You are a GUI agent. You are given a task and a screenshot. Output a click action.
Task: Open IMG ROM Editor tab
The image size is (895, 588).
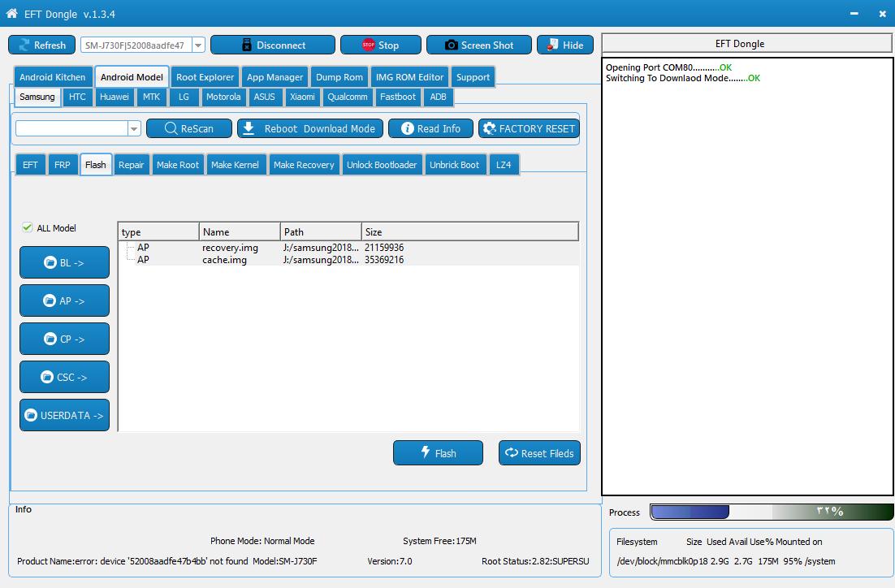[410, 77]
